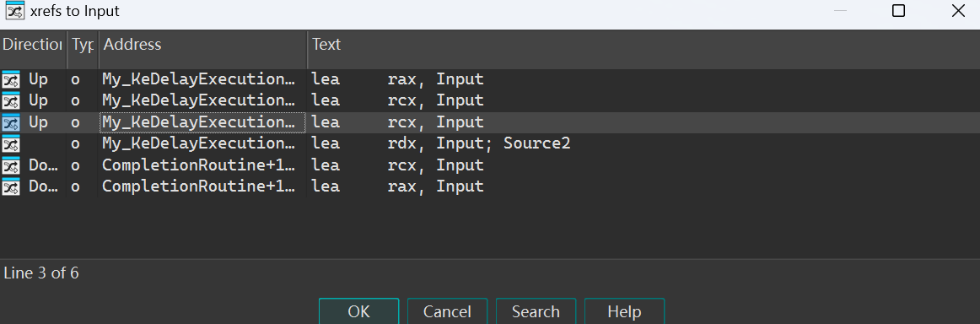Viewport: 980px width, 324px height.
Task: Select CompletionRoutine address in lea rcx row
Action: tap(199, 165)
